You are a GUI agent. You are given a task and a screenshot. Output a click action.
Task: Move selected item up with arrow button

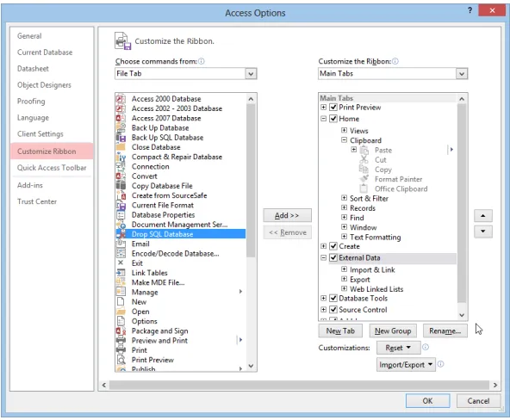(x=483, y=215)
